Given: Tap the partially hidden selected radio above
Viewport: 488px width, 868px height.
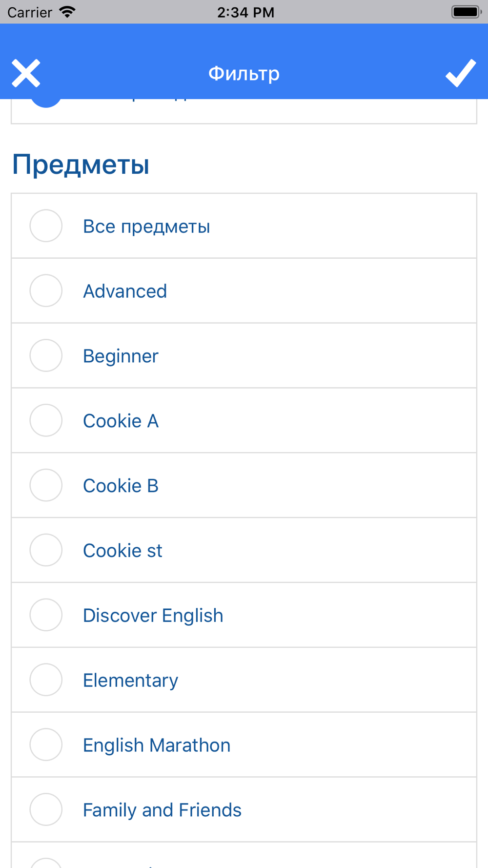Looking at the screenshot, I should click(x=46, y=102).
